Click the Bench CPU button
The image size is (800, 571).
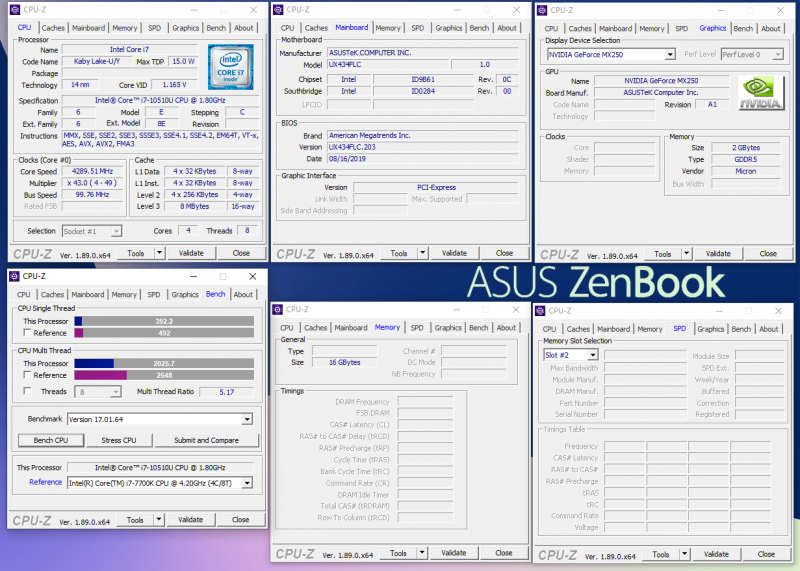(51, 440)
